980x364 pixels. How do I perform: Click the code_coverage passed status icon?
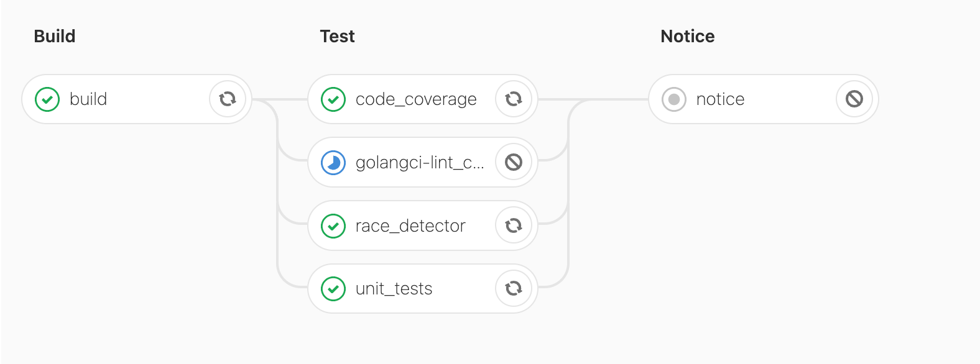[333, 99]
